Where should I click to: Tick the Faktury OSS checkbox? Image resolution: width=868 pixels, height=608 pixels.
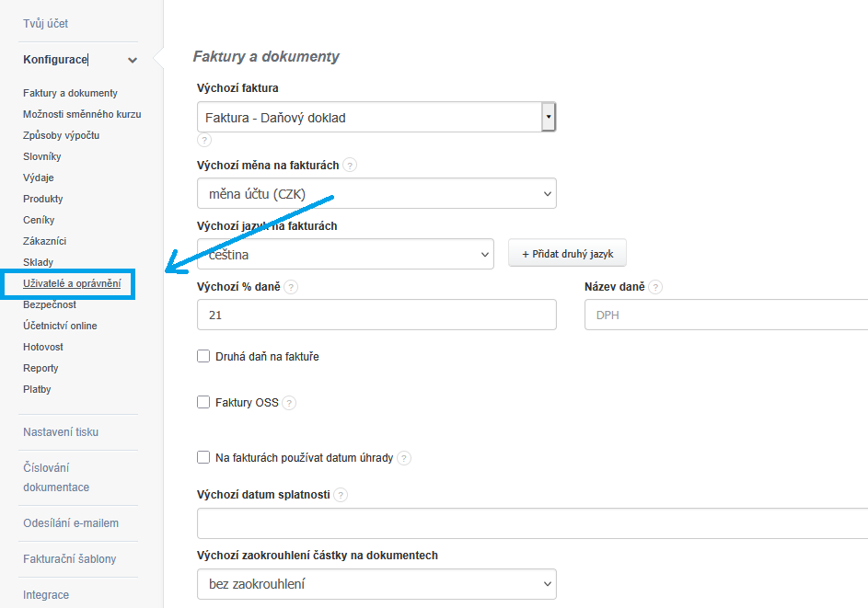[x=203, y=402]
